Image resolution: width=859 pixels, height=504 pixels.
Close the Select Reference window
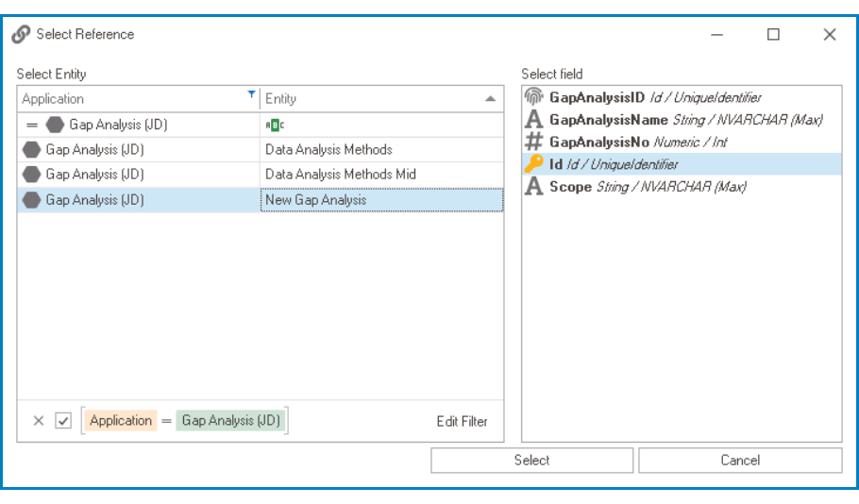click(830, 35)
